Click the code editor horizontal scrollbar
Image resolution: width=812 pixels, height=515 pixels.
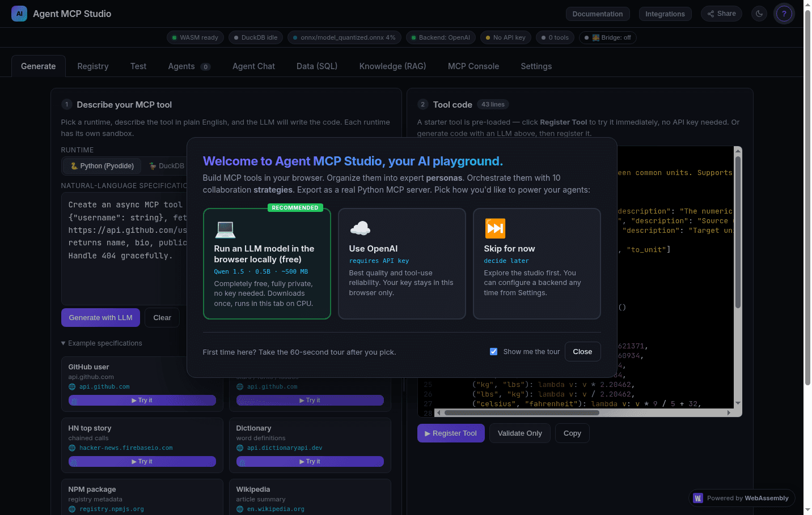click(522, 412)
